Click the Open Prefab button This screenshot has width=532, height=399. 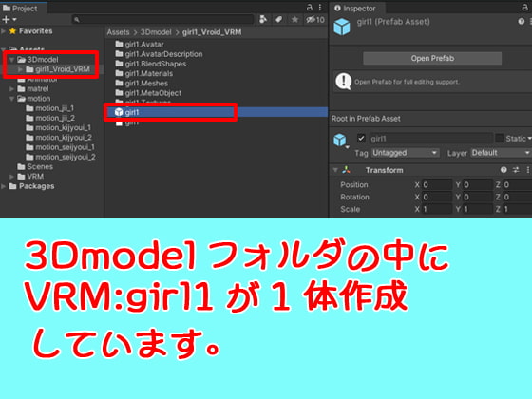[x=432, y=58]
